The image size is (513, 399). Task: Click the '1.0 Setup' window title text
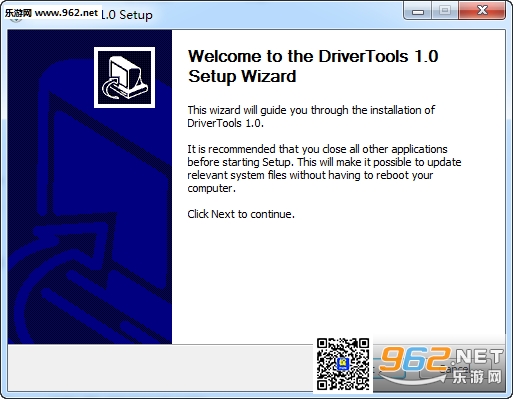pyautogui.click(x=127, y=15)
